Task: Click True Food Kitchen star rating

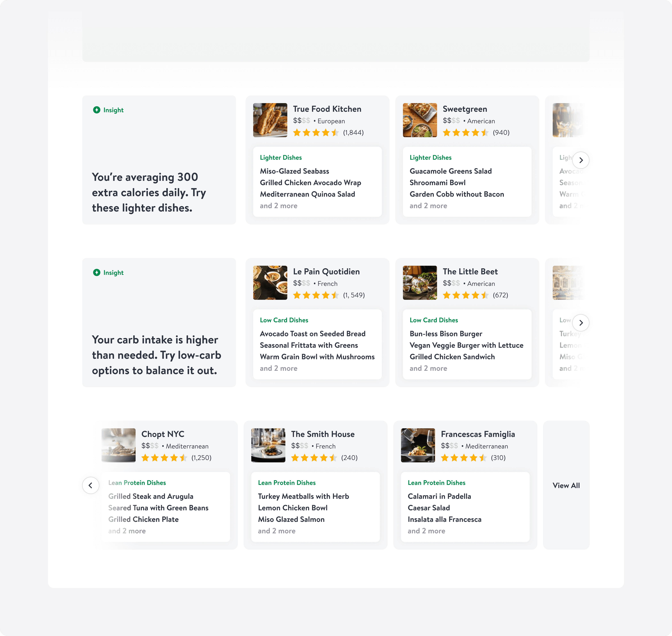Action: point(316,133)
